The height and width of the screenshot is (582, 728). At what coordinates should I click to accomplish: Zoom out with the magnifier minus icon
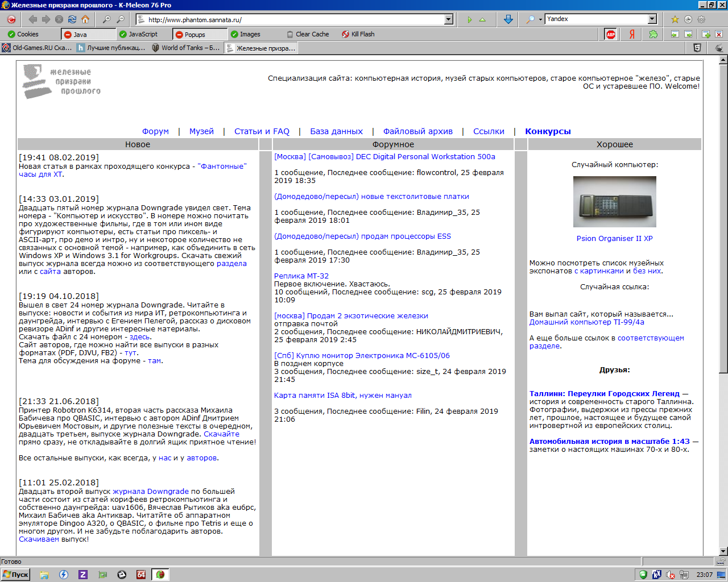click(x=120, y=19)
